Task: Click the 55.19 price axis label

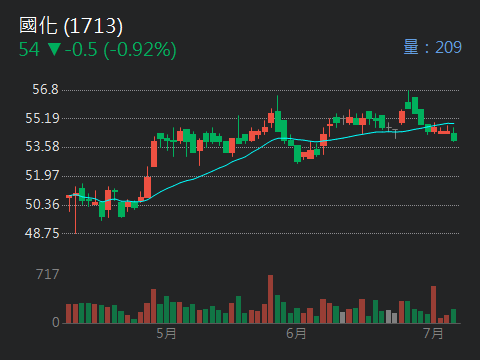Action: point(42,118)
